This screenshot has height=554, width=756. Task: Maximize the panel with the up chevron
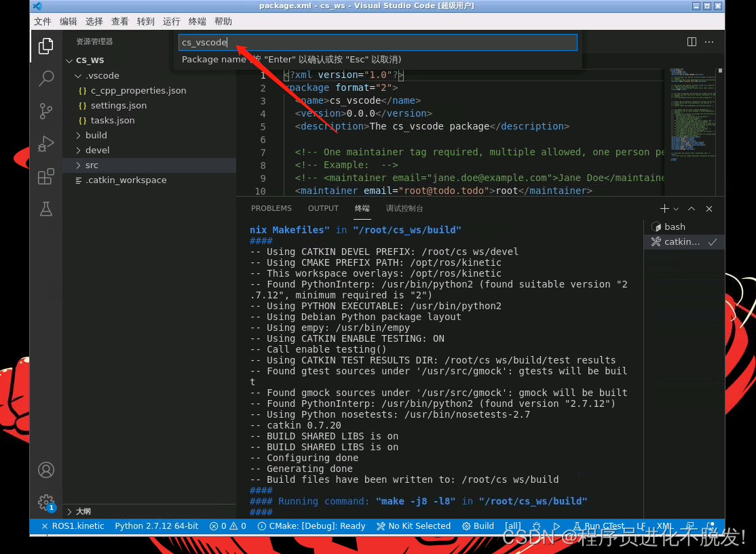point(692,209)
